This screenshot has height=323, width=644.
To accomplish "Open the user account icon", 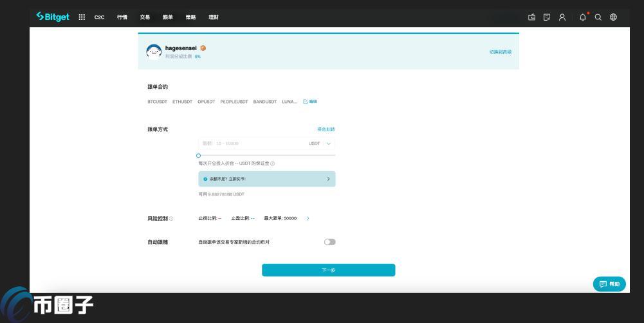I will [x=562, y=17].
